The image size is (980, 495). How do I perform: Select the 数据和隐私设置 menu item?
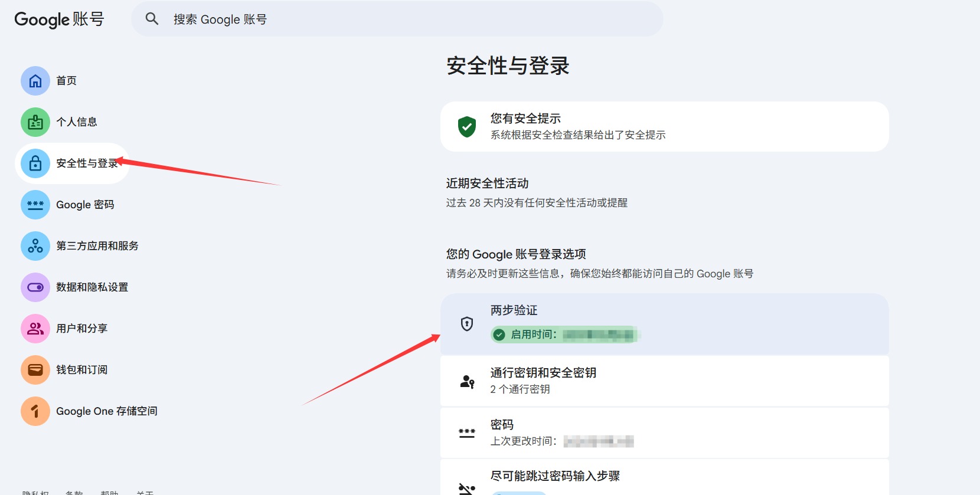(92, 287)
